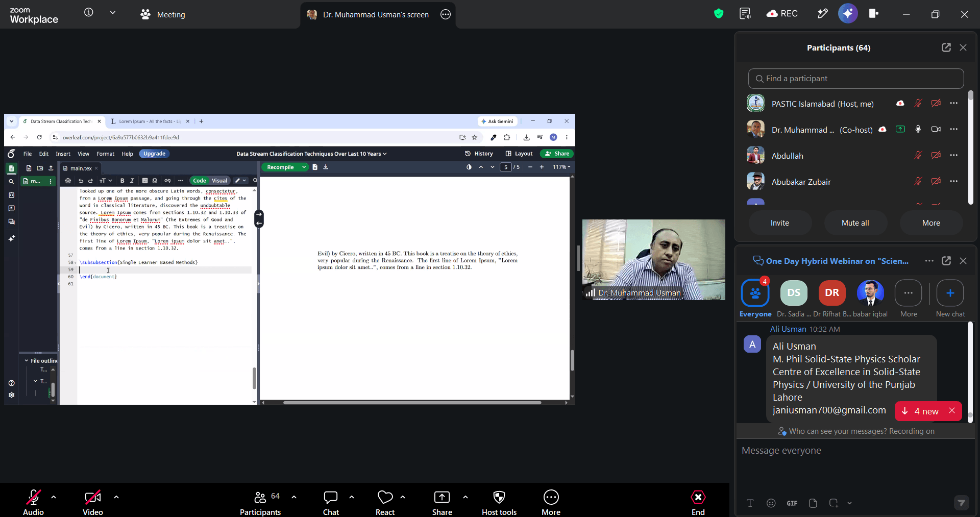
Task: Pop out the webinar chat panel
Action: pyautogui.click(x=946, y=261)
